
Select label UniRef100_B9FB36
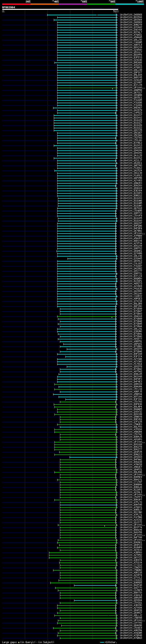coord(131,404)
